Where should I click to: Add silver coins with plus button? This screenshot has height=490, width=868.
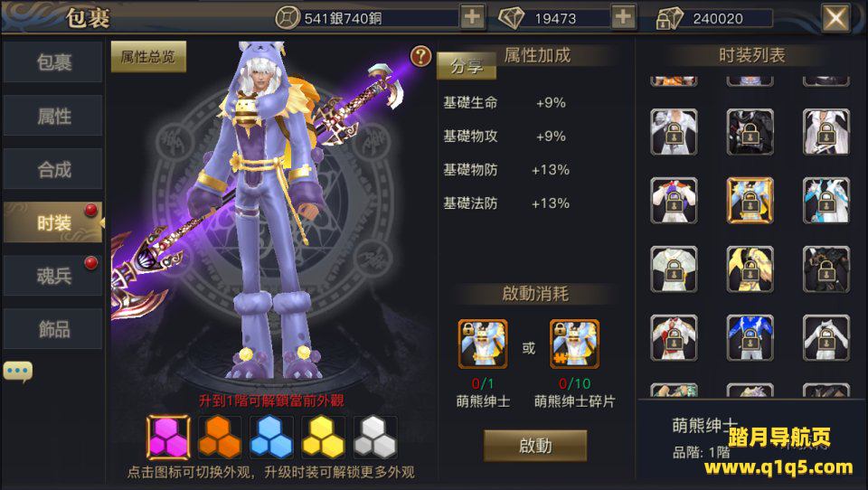point(472,17)
